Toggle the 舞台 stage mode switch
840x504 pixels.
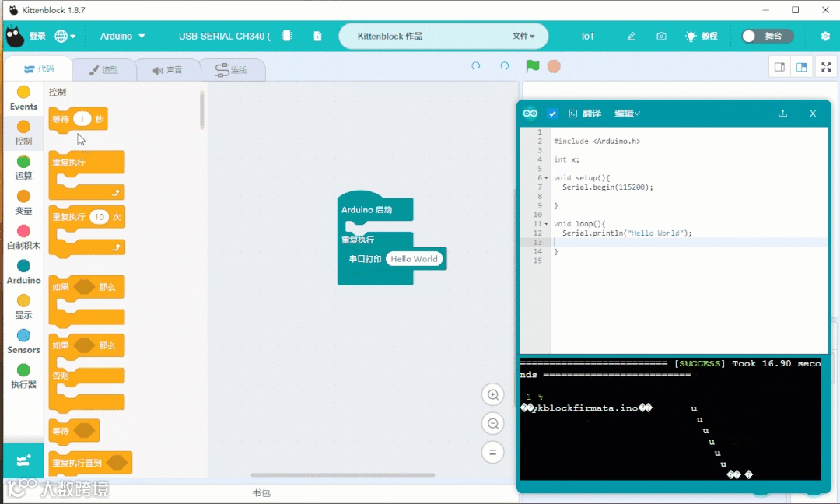coord(767,36)
